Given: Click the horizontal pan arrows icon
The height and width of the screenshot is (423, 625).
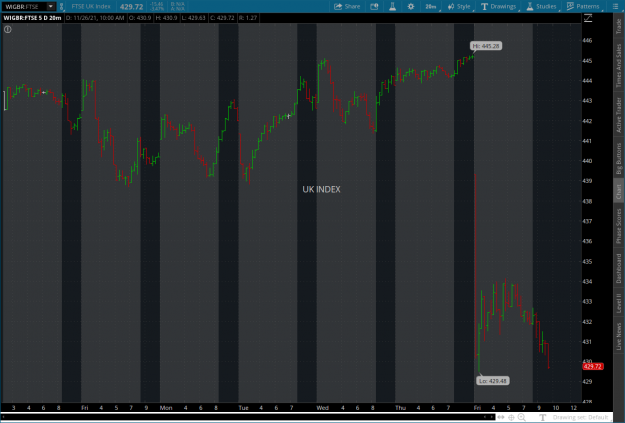Looking at the screenshot, I should pos(501,417).
